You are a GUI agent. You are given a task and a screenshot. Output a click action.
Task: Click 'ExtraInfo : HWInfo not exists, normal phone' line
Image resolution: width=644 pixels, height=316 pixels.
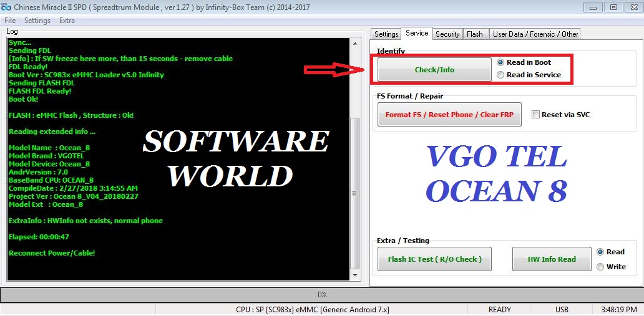85,221
